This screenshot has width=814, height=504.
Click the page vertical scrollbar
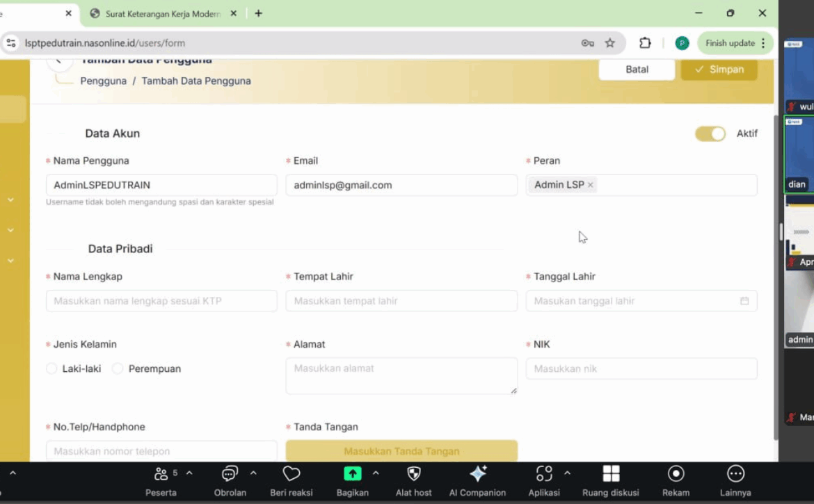point(776,278)
